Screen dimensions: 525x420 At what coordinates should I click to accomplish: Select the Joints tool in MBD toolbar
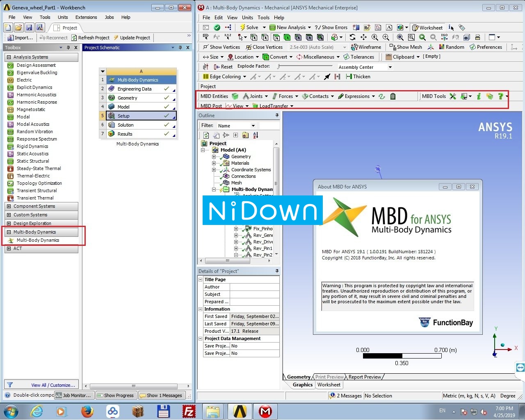[254, 96]
